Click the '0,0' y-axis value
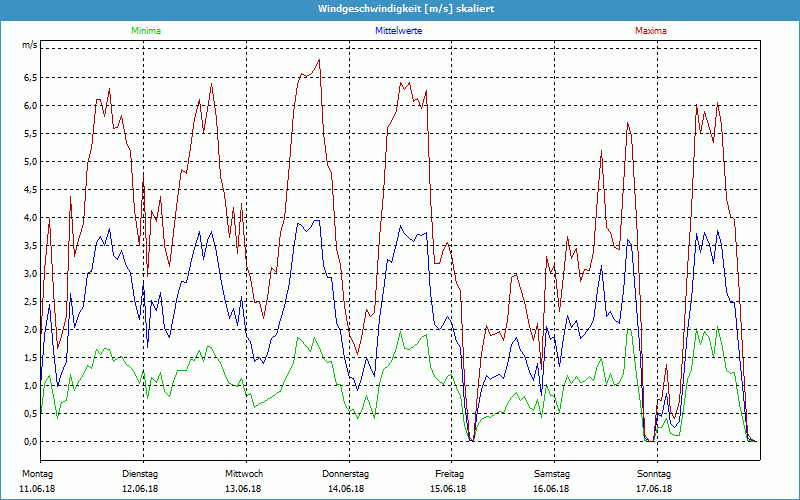Screen dimensions: 800x500 coord(30,442)
